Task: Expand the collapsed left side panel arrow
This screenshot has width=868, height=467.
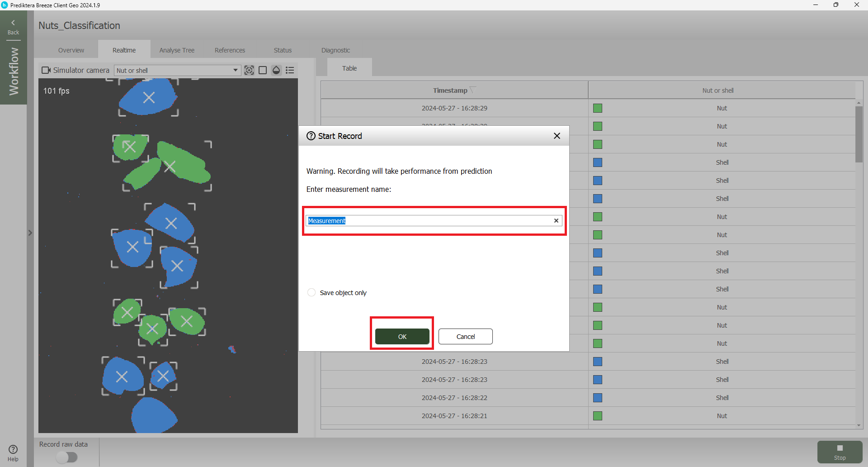Action: (x=30, y=233)
